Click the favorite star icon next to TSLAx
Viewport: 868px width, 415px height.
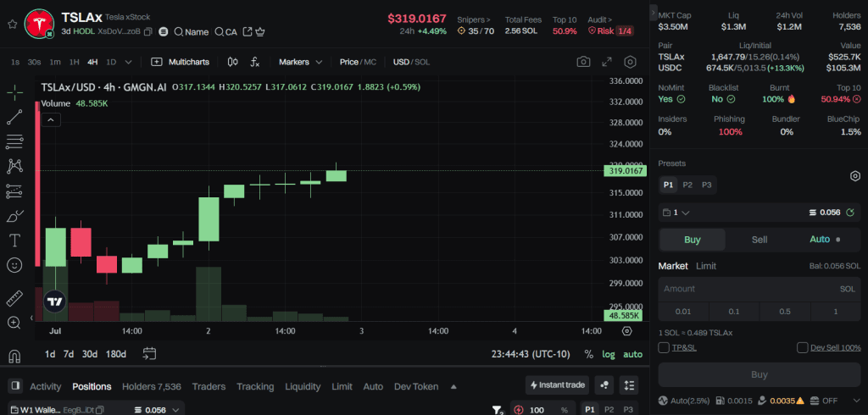(12, 25)
